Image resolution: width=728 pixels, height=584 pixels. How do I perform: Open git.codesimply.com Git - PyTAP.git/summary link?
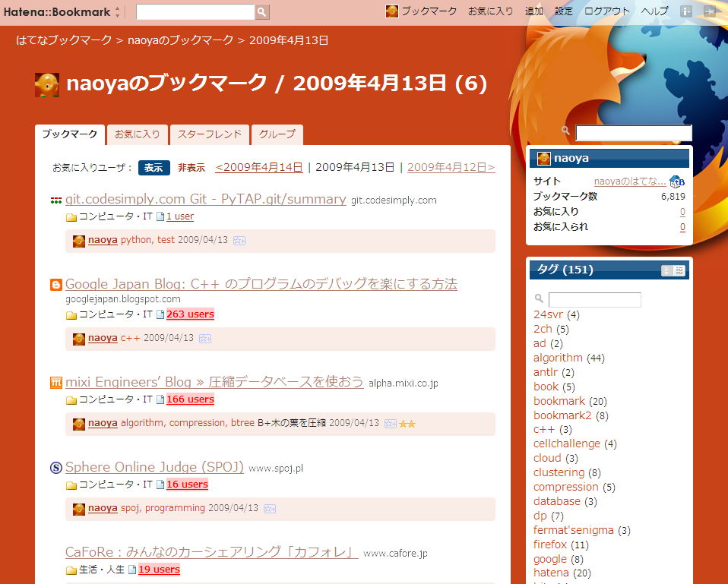point(206,199)
